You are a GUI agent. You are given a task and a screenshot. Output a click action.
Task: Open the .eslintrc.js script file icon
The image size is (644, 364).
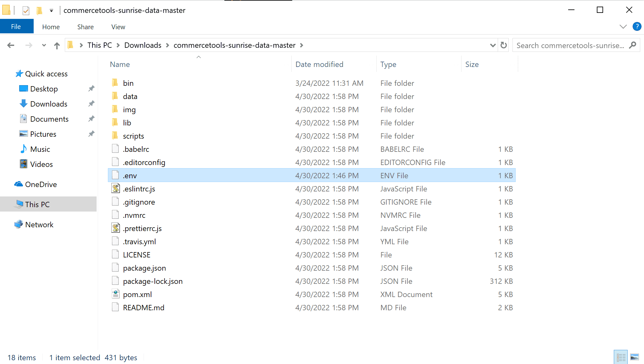pos(115,189)
